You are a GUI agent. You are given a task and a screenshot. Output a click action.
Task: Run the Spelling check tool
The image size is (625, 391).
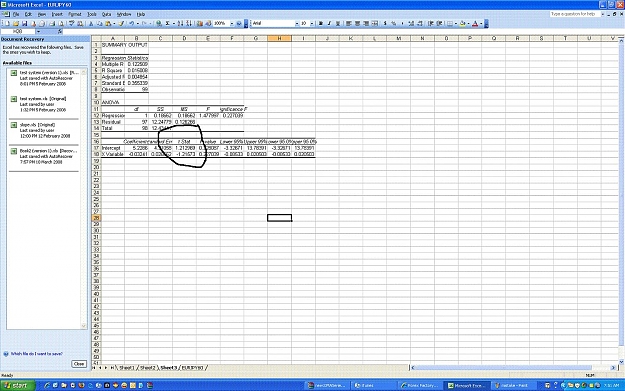(72, 24)
